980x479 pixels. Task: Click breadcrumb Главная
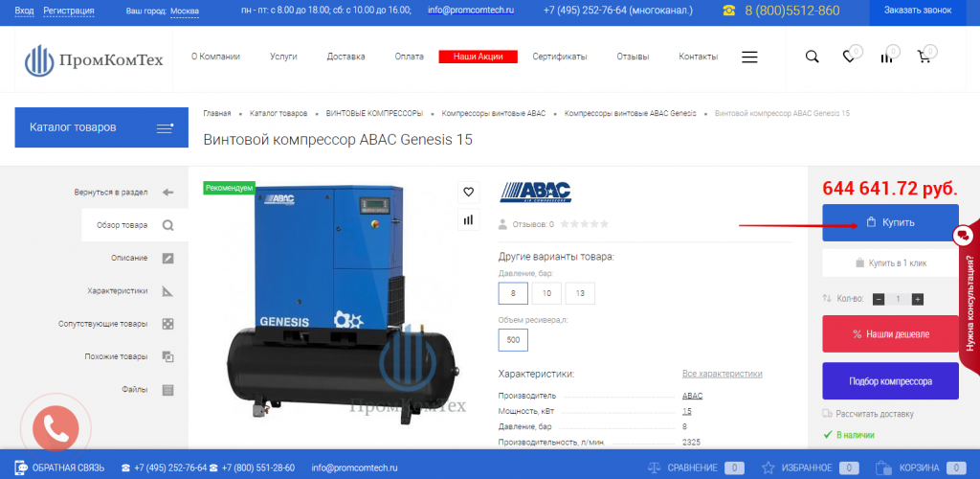(217, 113)
